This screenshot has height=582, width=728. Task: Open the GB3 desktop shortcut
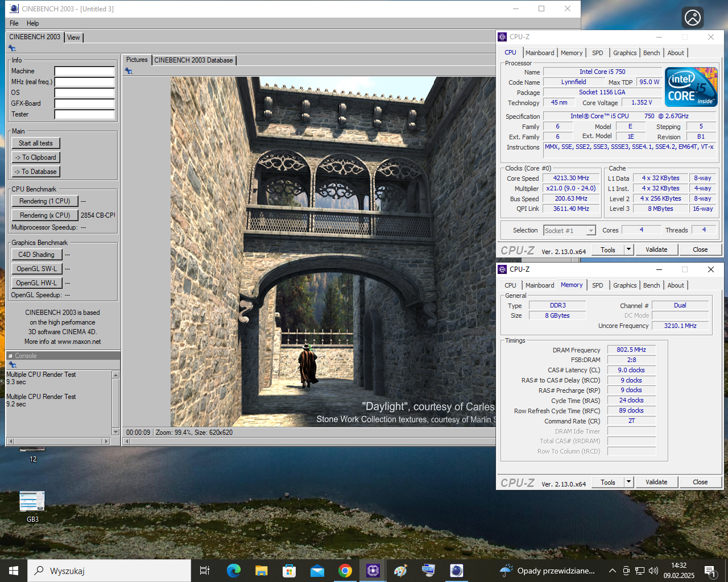32,506
